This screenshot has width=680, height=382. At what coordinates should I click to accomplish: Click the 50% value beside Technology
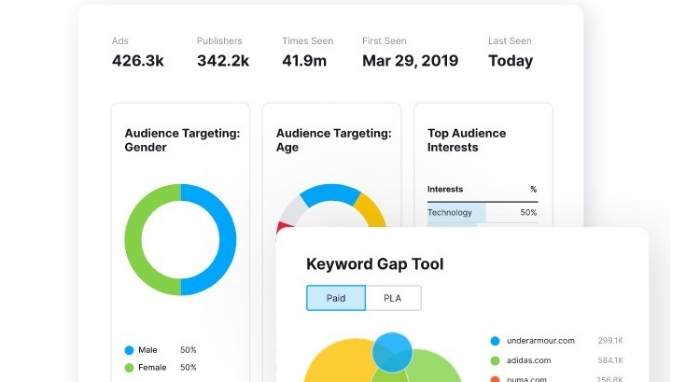(x=529, y=212)
